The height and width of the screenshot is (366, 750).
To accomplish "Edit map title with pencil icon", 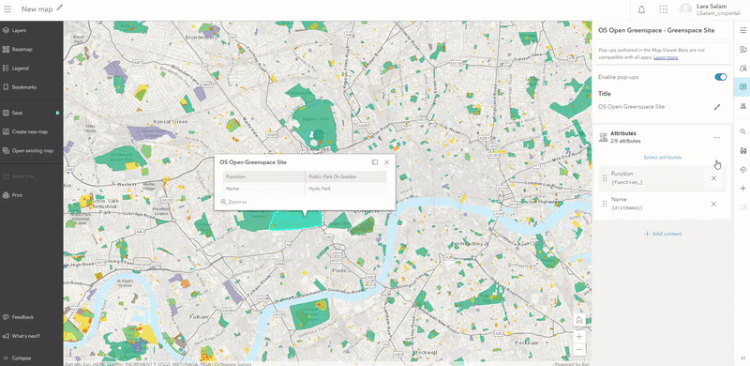I will (59, 8).
